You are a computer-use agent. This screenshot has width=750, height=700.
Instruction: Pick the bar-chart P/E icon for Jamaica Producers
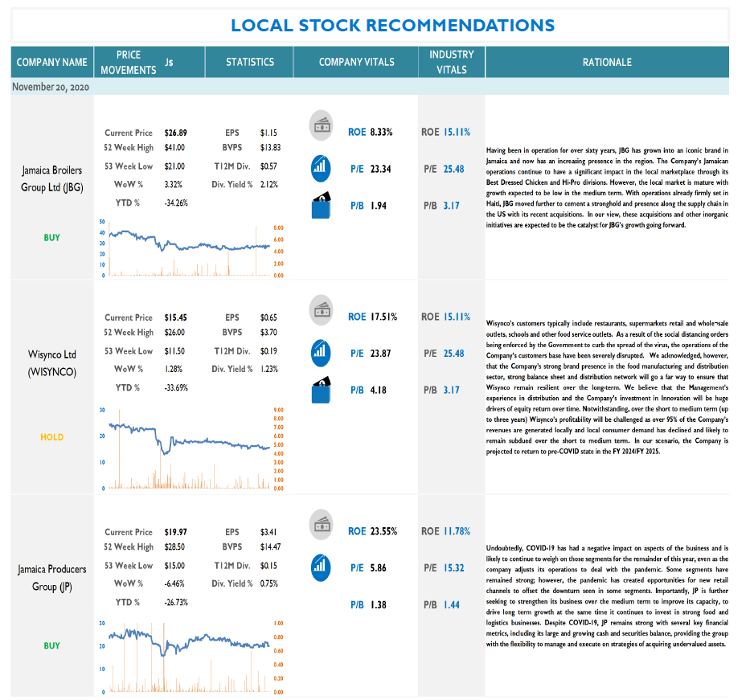[x=321, y=567]
